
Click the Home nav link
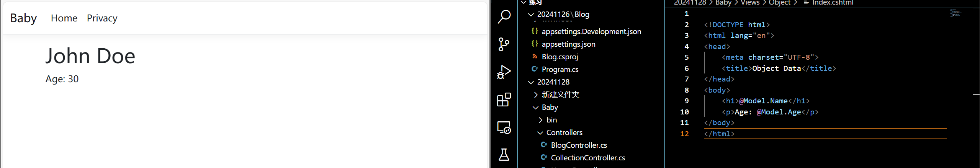(64, 18)
